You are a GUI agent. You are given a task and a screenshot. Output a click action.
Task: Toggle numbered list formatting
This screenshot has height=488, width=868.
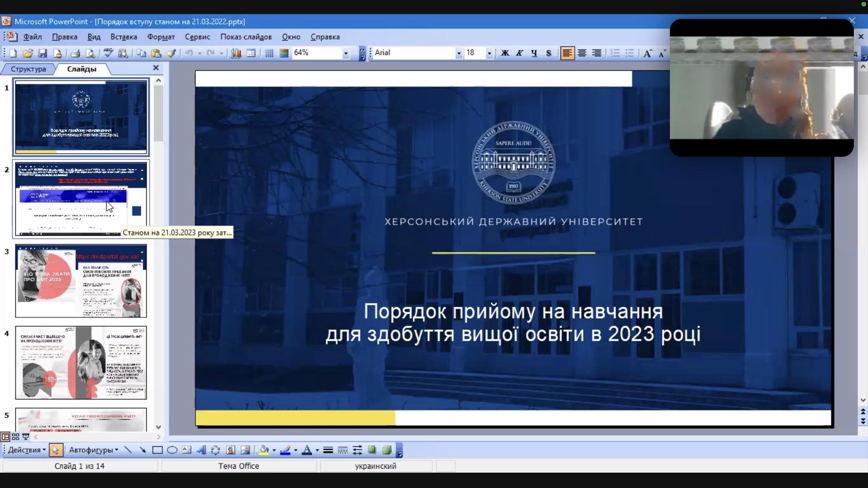pyautogui.click(x=615, y=53)
